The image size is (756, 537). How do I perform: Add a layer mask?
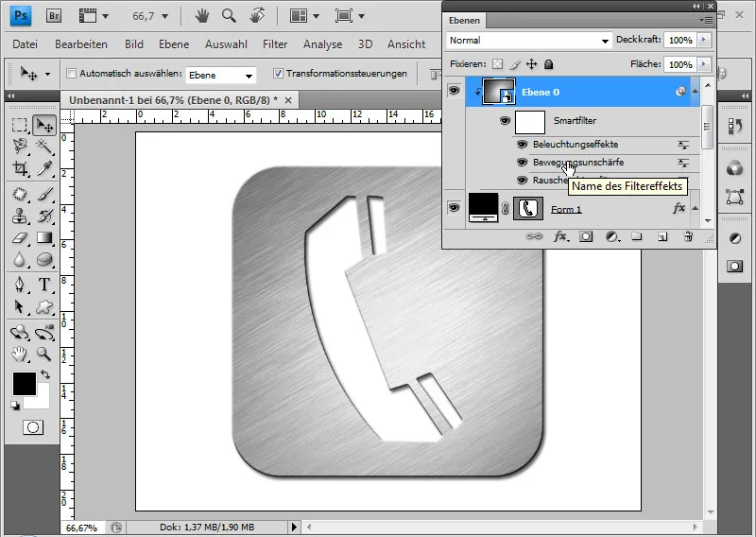tap(586, 236)
